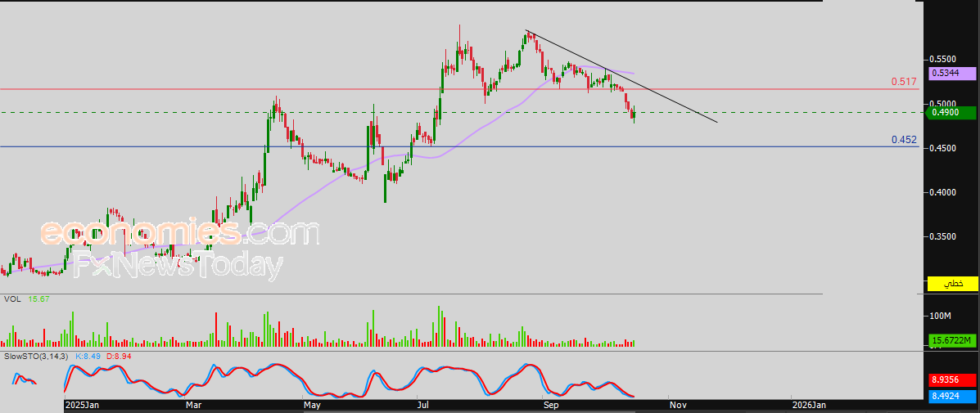Screen dimensions: 980x413
Task: Click the 2025Jan date on time axis
Action: point(82,405)
